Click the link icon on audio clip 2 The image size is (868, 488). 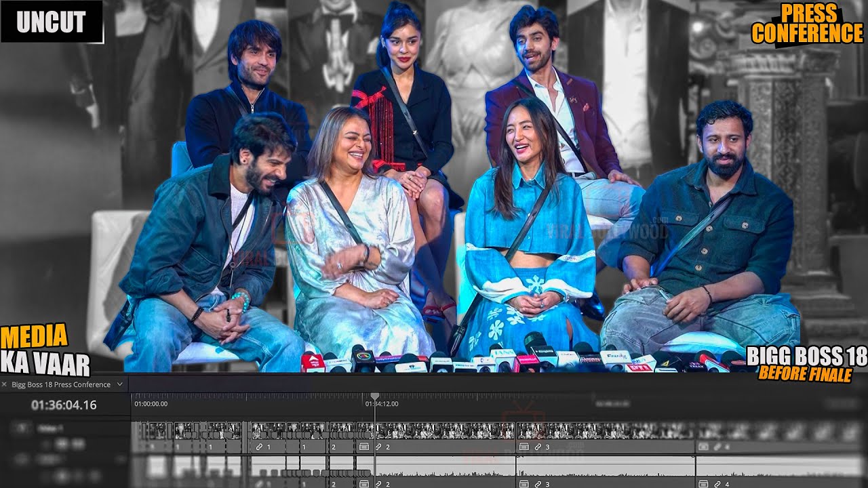pyautogui.click(x=378, y=484)
